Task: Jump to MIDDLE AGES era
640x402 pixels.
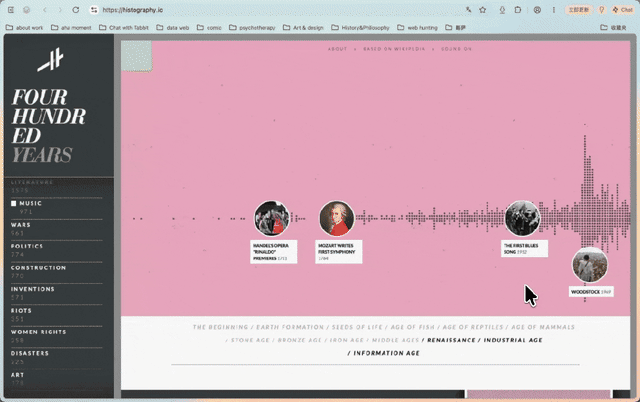Action: point(395,340)
